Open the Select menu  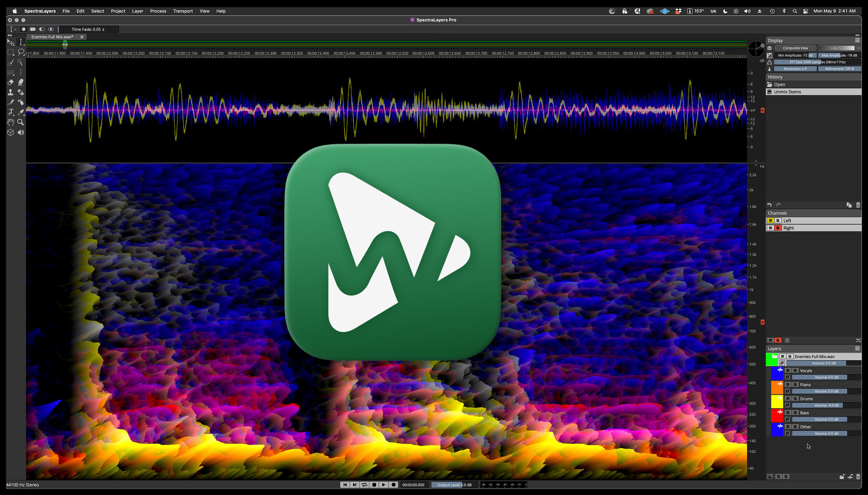(98, 11)
